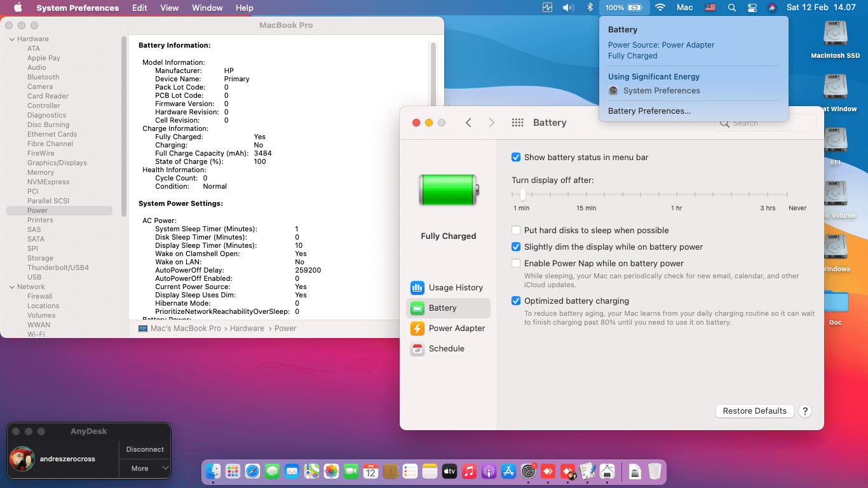Disable Optimized battery charging checkbox
The image size is (868, 488).
[x=516, y=301]
